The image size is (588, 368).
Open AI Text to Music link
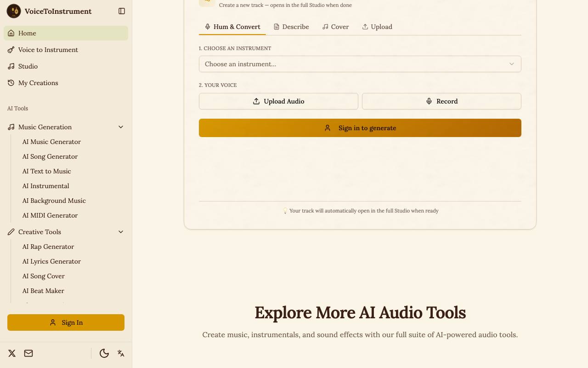click(x=47, y=171)
